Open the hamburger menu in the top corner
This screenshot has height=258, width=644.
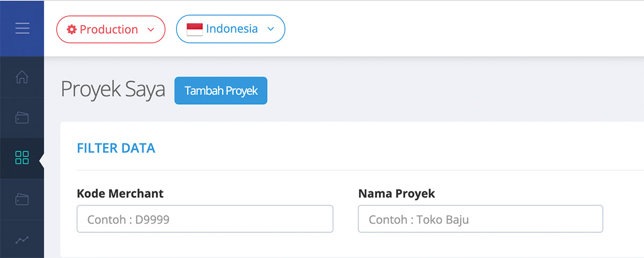(x=22, y=28)
